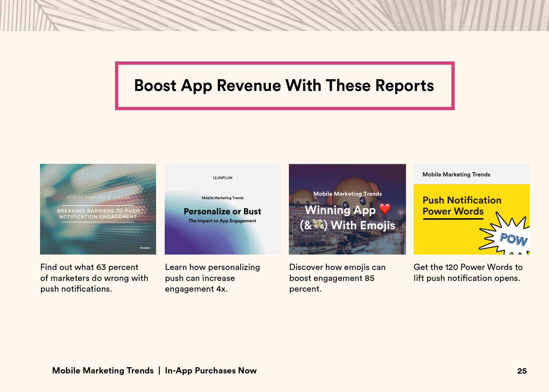Click the 'Boost App Revenue With These Reports' heading
The width and height of the screenshot is (549, 392).
click(284, 85)
